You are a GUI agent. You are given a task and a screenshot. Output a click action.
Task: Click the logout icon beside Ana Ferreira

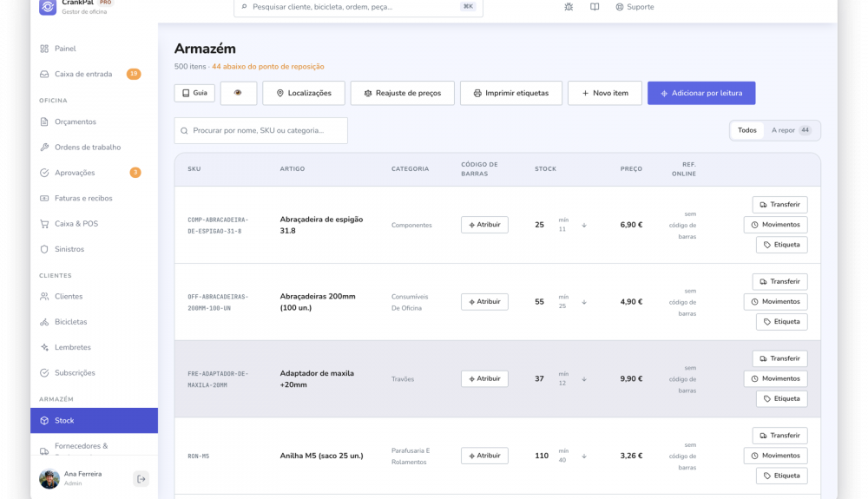point(141,479)
